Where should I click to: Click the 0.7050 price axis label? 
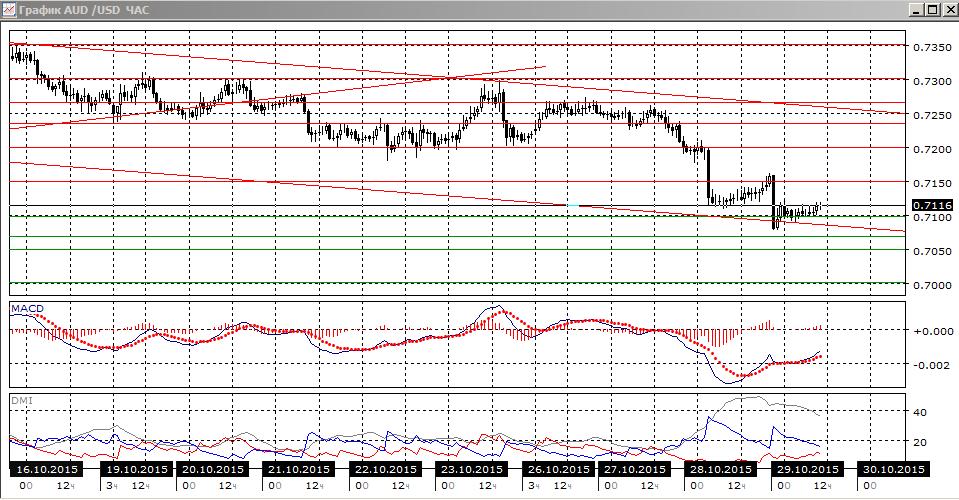[932, 251]
